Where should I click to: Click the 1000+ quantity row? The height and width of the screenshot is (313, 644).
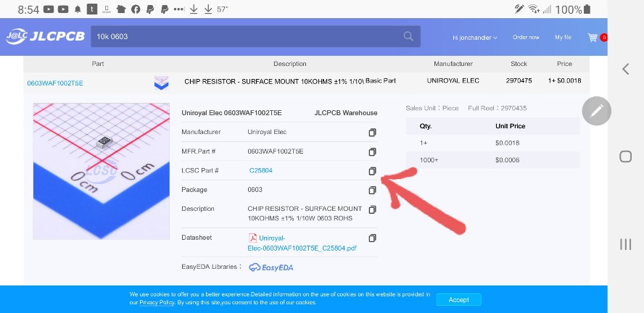coord(493,160)
